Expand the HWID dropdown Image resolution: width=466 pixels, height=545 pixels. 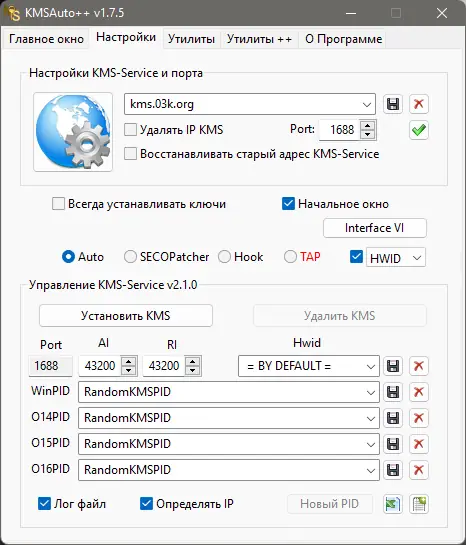point(417,258)
